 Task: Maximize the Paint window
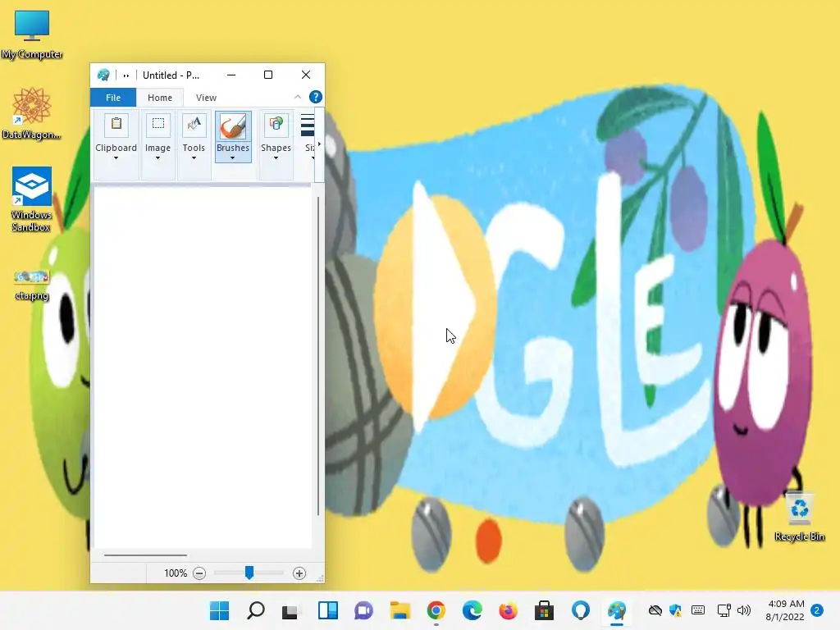tap(268, 75)
